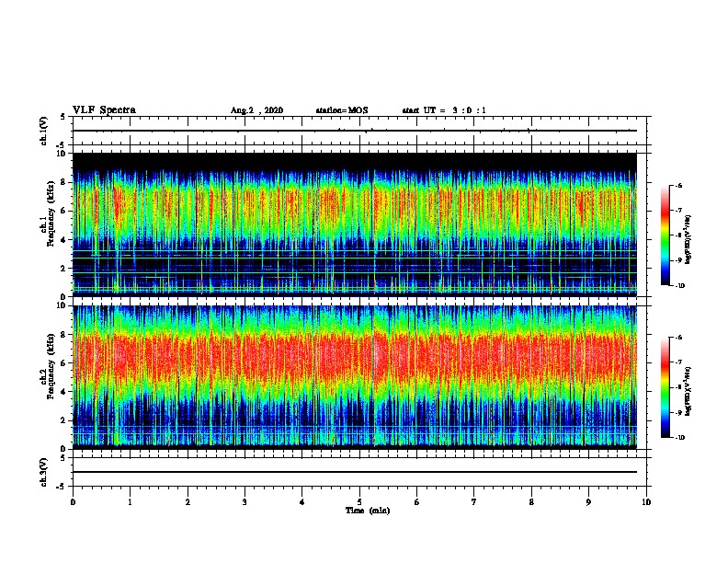Click the ch.3 voltage waveform trace
This screenshot has height=563, width=728.
[355, 472]
